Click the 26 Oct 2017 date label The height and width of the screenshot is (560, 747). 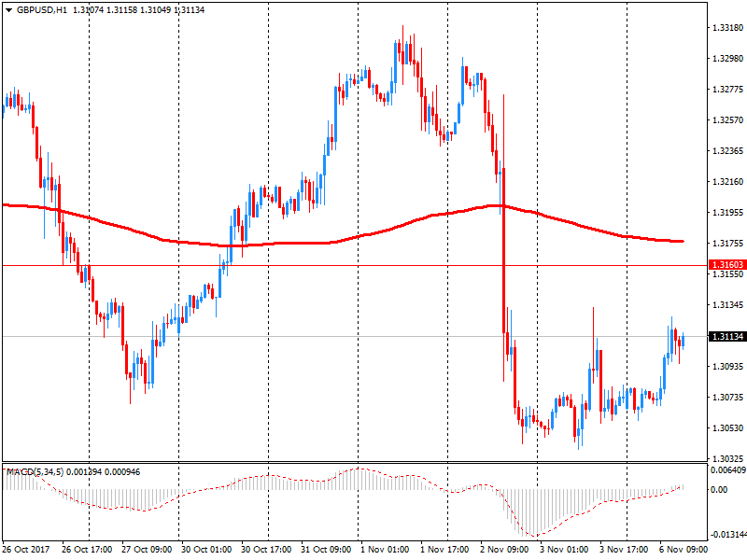[x=26, y=550]
